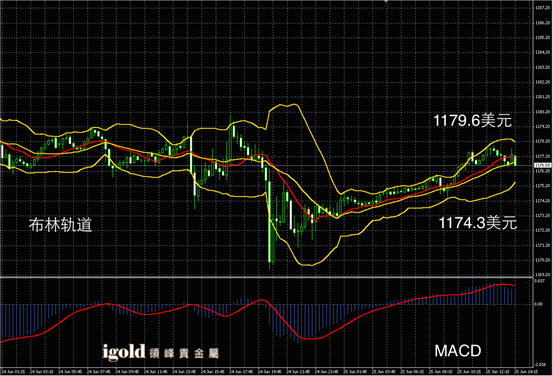Viewport: 553px width, 376px height.
Task: Click the MACD 0.00 level label
Action: click(x=539, y=304)
